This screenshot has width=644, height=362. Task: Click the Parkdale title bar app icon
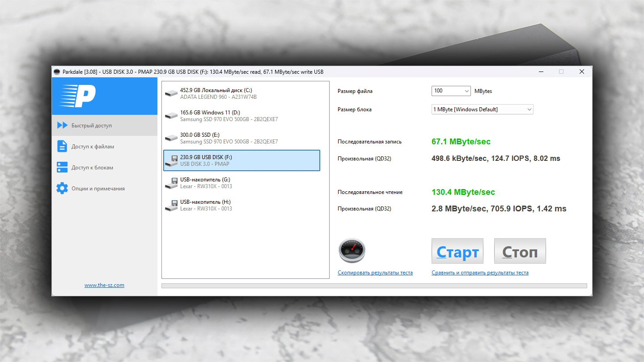[x=57, y=72]
